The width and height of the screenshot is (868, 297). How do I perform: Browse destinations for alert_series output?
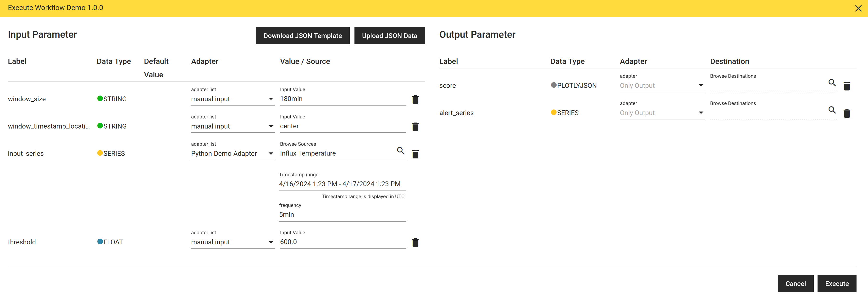click(x=832, y=110)
